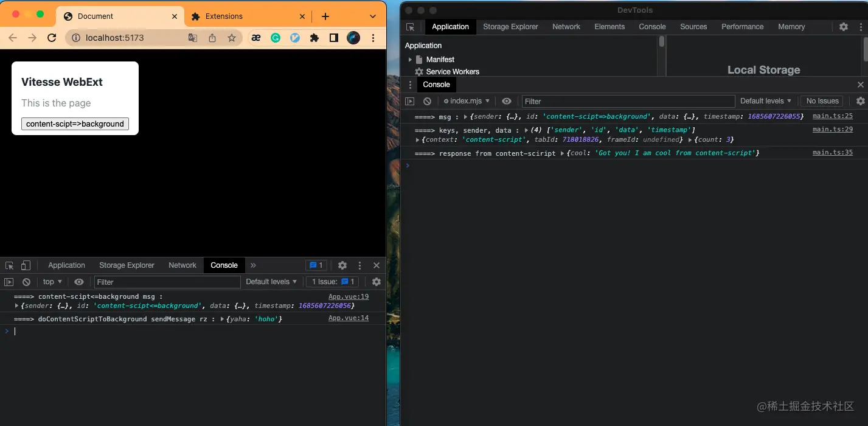Open DevTools window settings gear
The width and height of the screenshot is (868, 426).
844,27
